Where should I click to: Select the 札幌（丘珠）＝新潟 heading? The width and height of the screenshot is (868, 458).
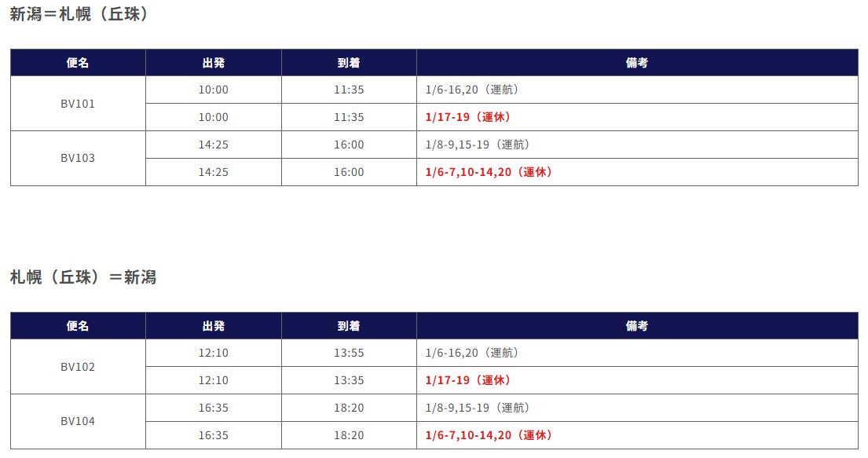[83, 277]
